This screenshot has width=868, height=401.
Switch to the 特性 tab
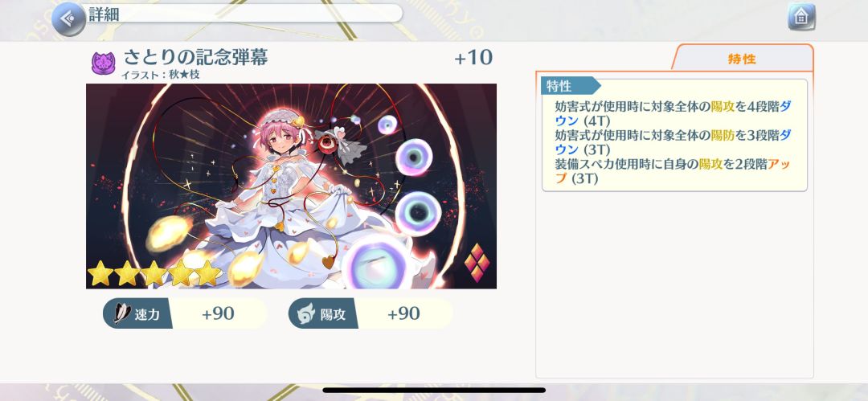(742, 59)
